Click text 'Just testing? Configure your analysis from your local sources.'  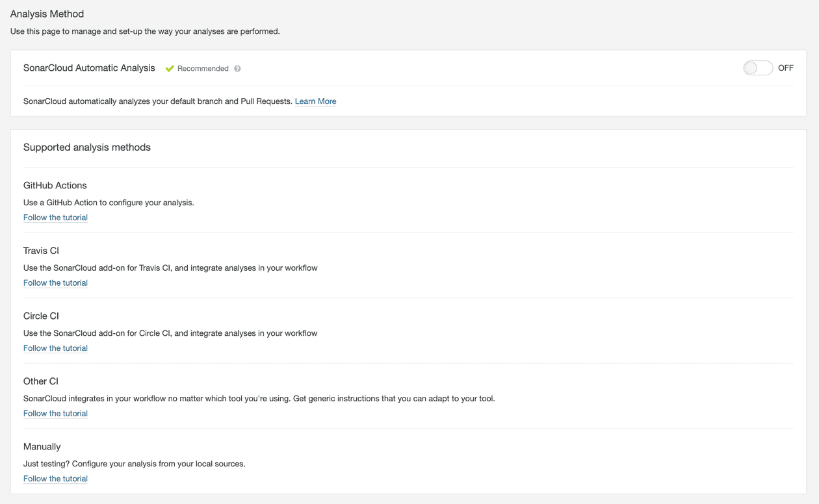pyautogui.click(x=135, y=464)
